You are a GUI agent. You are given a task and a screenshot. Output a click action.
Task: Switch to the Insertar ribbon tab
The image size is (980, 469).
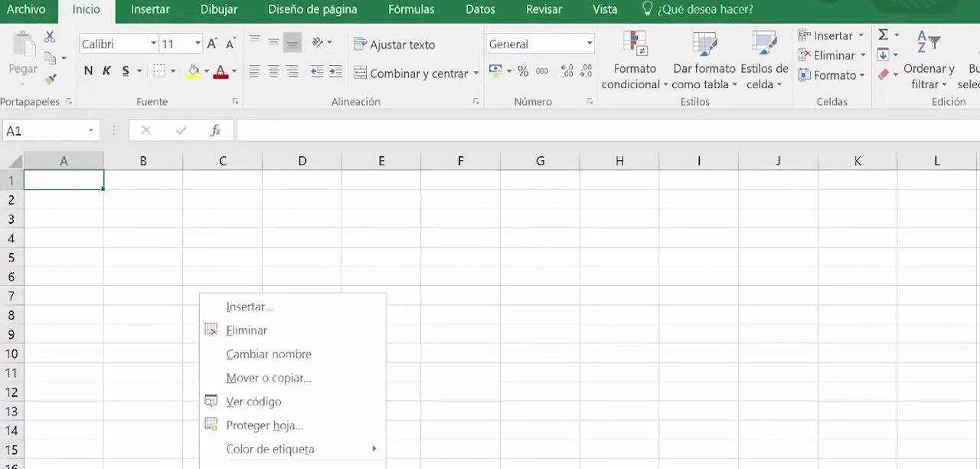150,10
